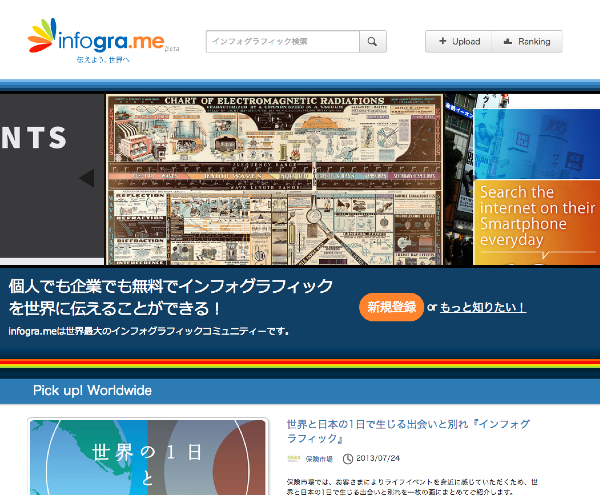The image size is (600, 495).
Task: Click the 保険市場 author link
Action: pyautogui.click(x=319, y=459)
